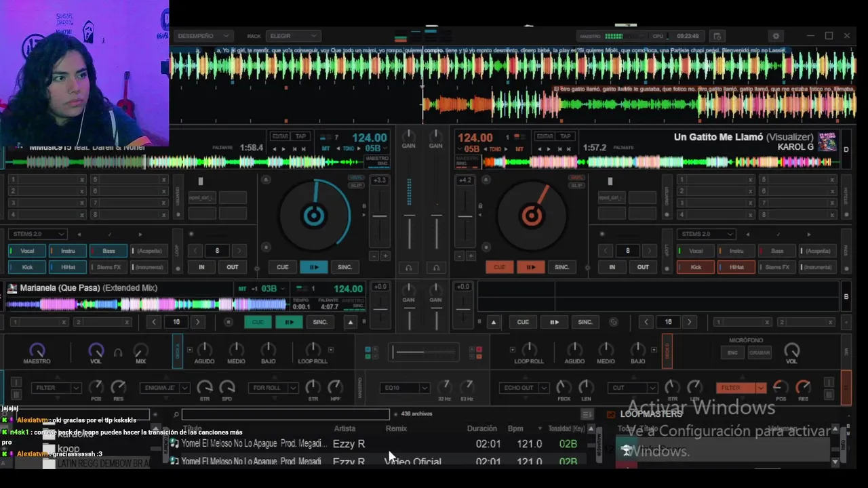This screenshot has width=868, height=488.
Task: Toggle left deck Kick stem pad
Action: tap(27, 267)
